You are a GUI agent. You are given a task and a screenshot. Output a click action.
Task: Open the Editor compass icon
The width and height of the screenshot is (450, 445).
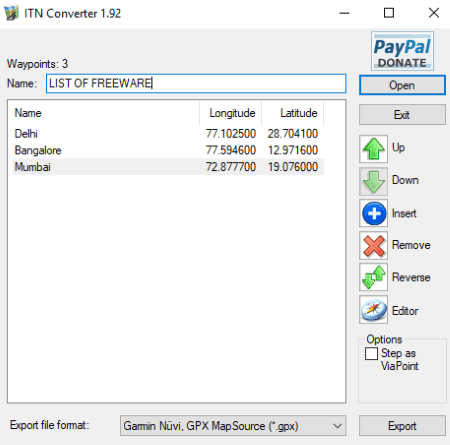click(x=373, y=310)
